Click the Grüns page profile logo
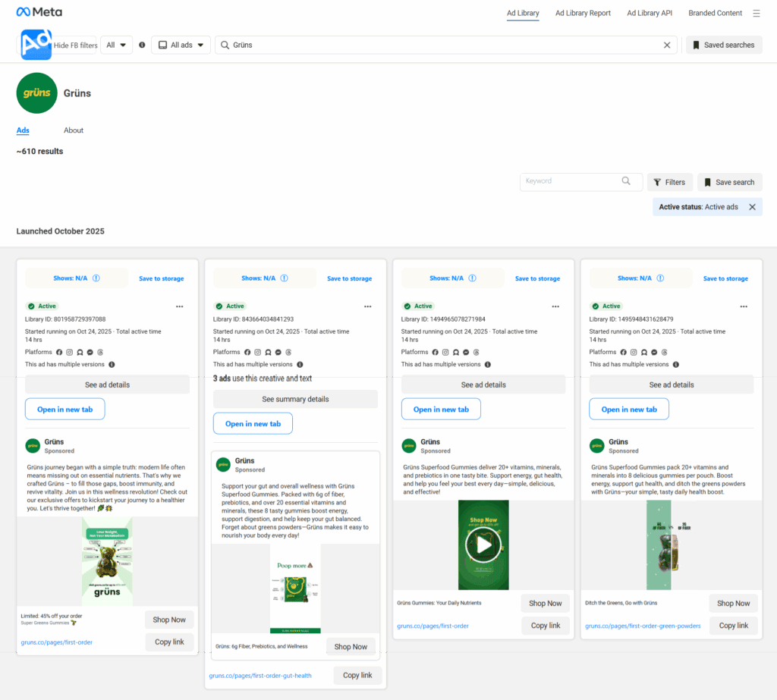777x700 pixels. 36,93
